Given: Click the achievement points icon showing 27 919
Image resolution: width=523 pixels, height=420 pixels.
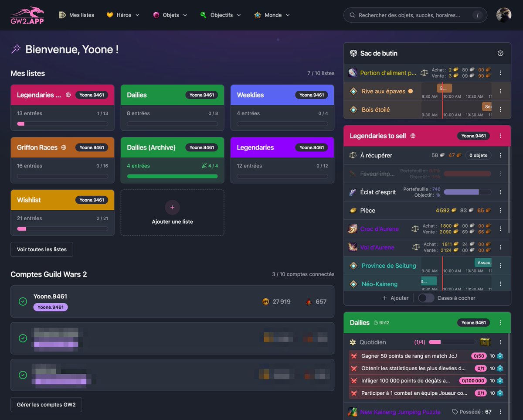Looking at the screenshot, I should (266, 301).
